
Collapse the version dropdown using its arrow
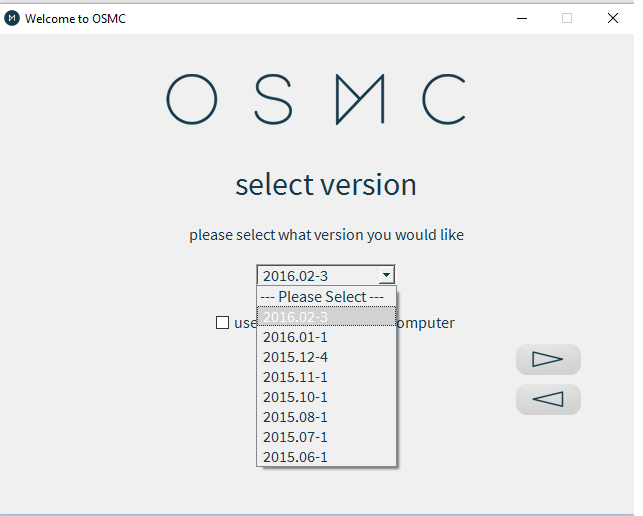click(x=386, y=276)
